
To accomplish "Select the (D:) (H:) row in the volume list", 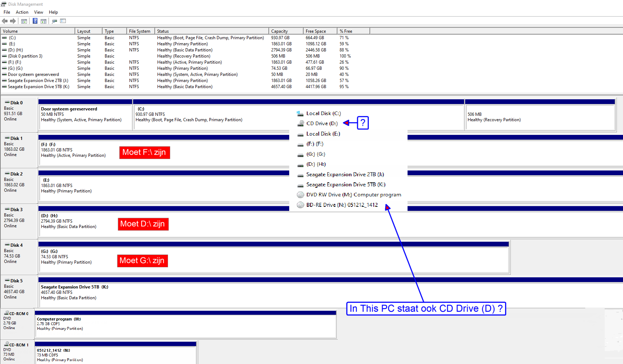I will pyautogui.click(x=185, y=50).
